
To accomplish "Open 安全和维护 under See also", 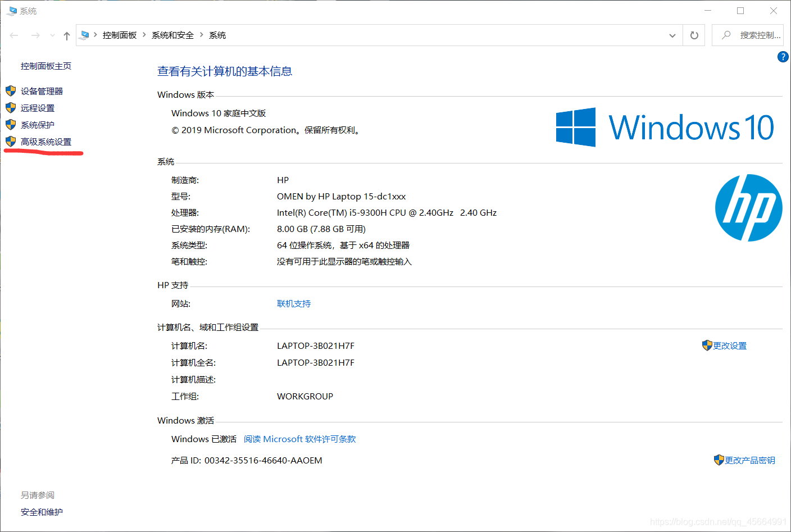I will click(42, 512).
